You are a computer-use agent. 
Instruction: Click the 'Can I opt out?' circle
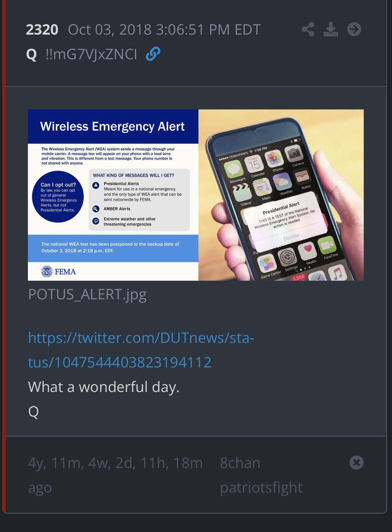pyautogui.click(x=58, y=197)
